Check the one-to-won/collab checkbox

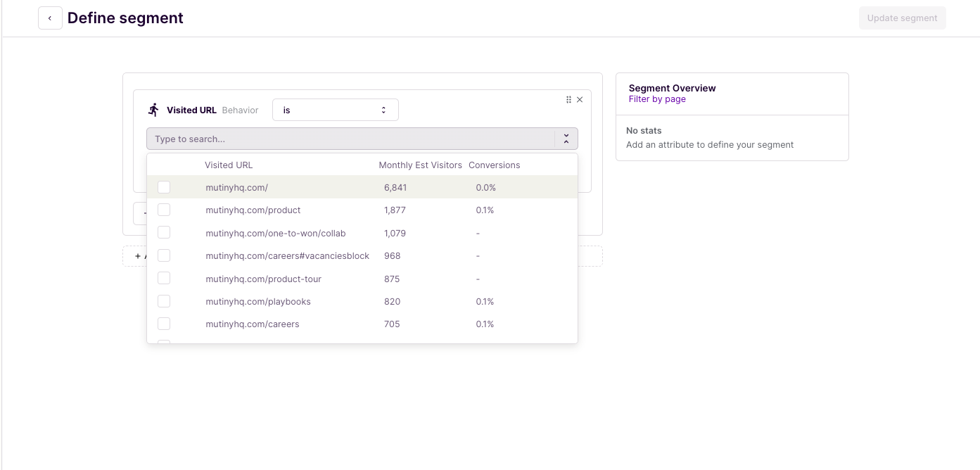coord(164,233)
